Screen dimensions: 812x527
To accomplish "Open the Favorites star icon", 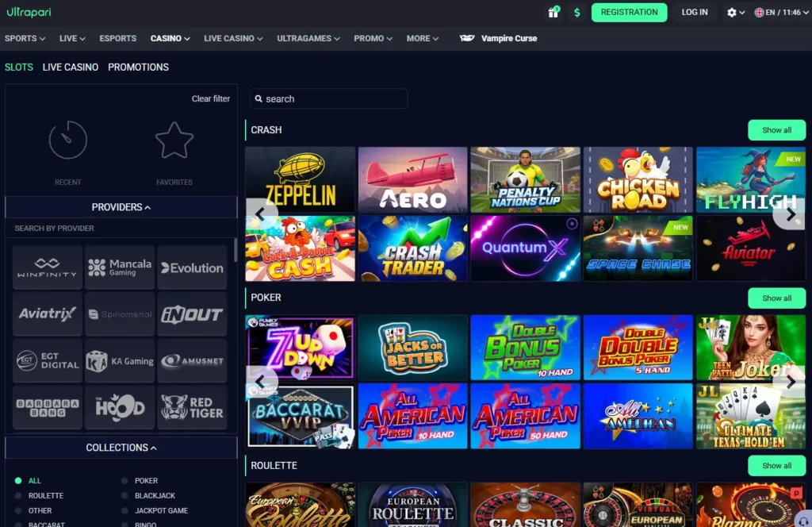I will tap(174, 140).
